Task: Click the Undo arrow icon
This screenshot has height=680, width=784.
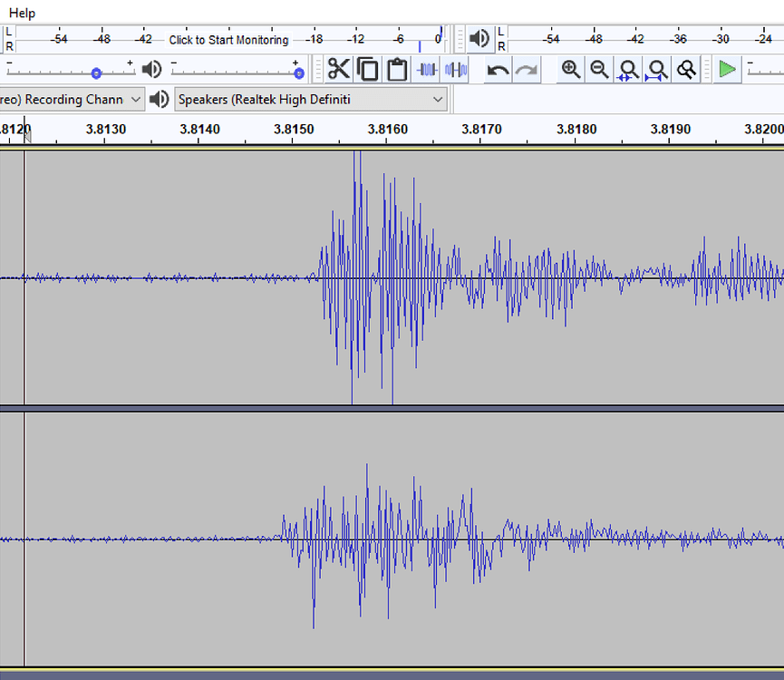Action: coord(497,70)
